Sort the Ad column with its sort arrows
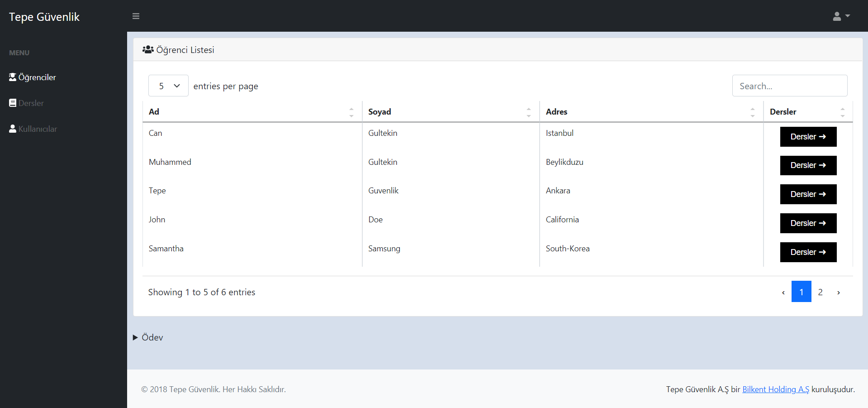 pyautogui.click(x=351, y=111)
